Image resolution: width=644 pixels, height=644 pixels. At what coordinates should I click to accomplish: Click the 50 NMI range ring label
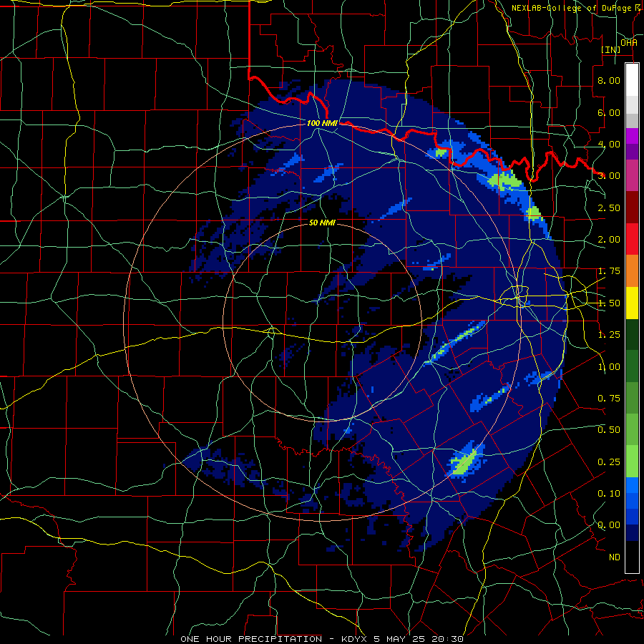[322, 223]
